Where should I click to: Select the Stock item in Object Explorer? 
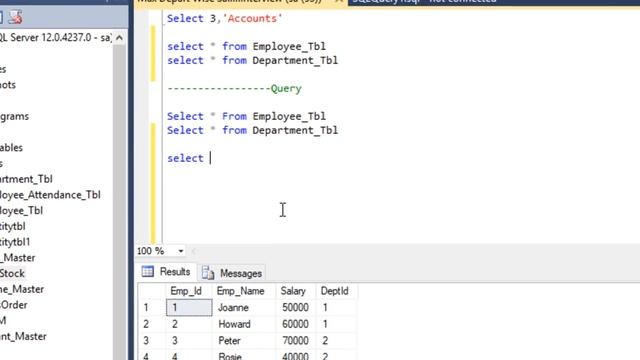(x=12, y=273)
